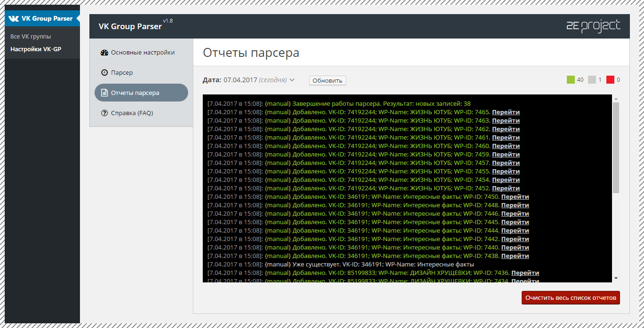Click the clock icon next to Парсер
644x328 pixels.
point(104,73)
